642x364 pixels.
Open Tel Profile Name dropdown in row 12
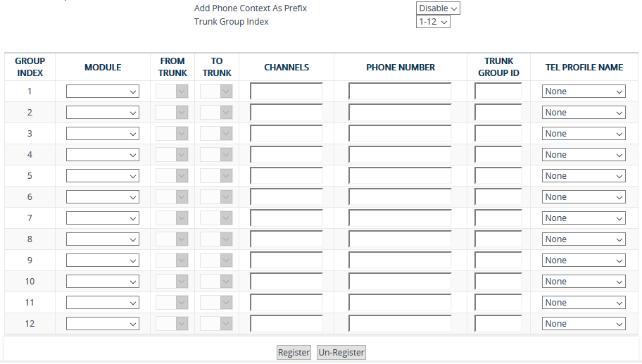(584, 324)
